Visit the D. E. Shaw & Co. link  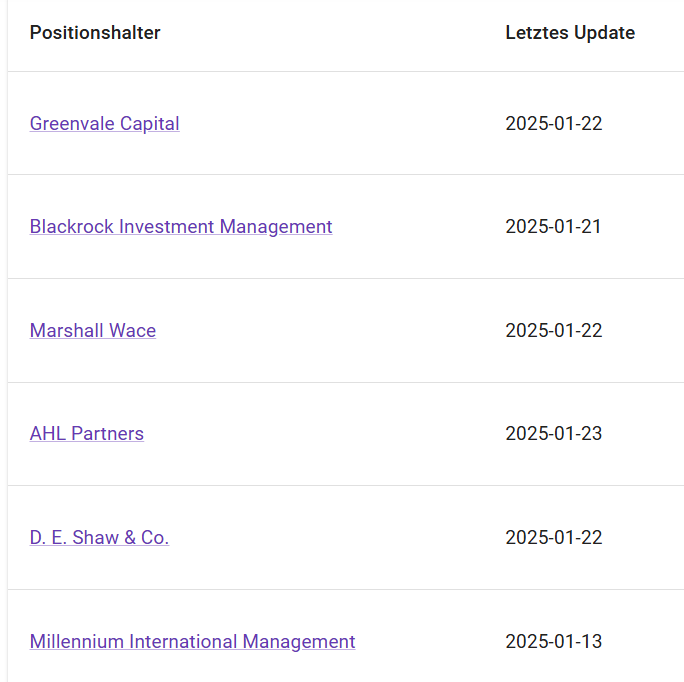point(99,538)
